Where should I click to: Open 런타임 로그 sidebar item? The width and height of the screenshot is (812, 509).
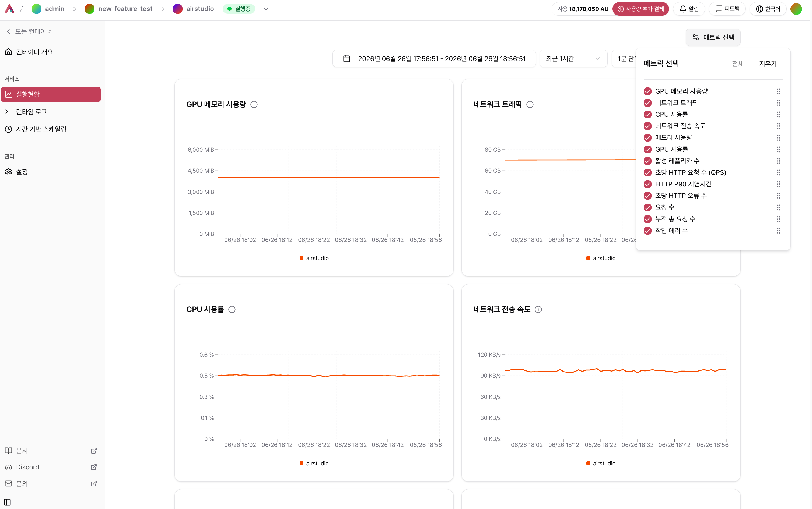(x=51, y=112)
